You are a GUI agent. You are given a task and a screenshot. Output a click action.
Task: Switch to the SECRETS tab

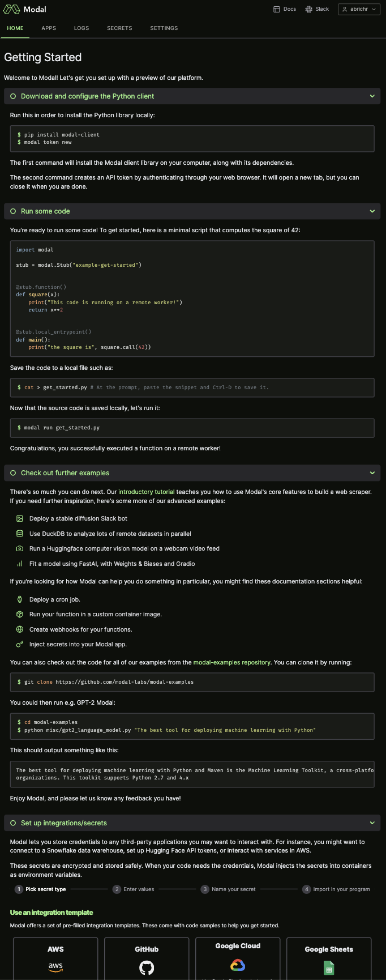click(x=119, y=28)
